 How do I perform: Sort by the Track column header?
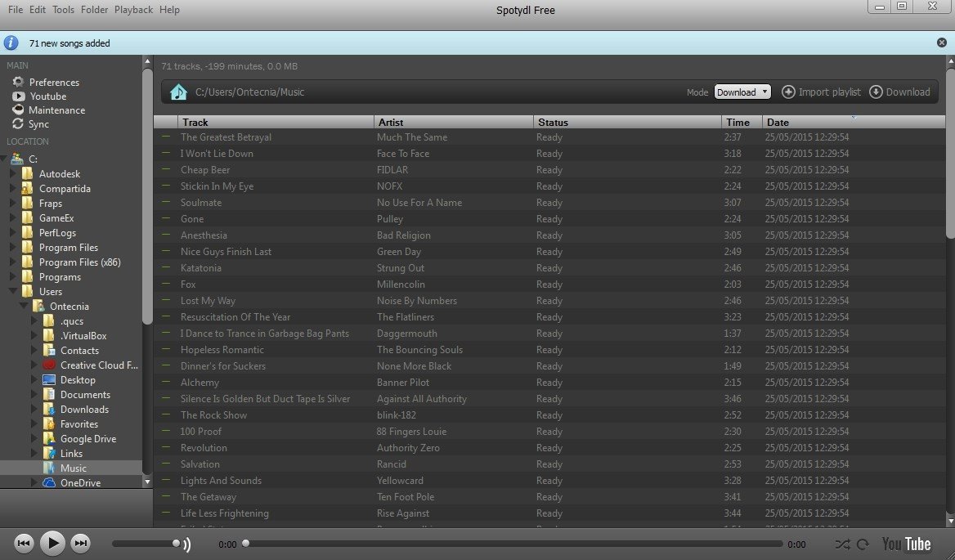pyautogui.click(x=276, y=122)
